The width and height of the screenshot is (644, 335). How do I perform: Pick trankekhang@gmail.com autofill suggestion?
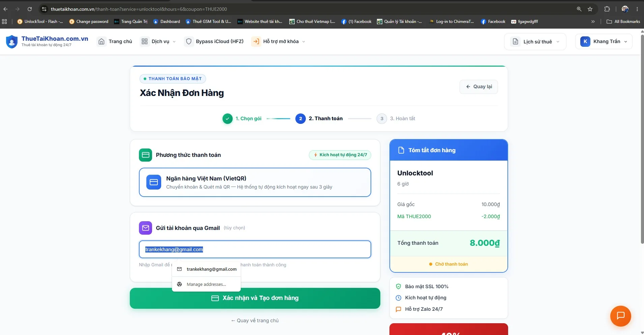(x=206, y=269)
